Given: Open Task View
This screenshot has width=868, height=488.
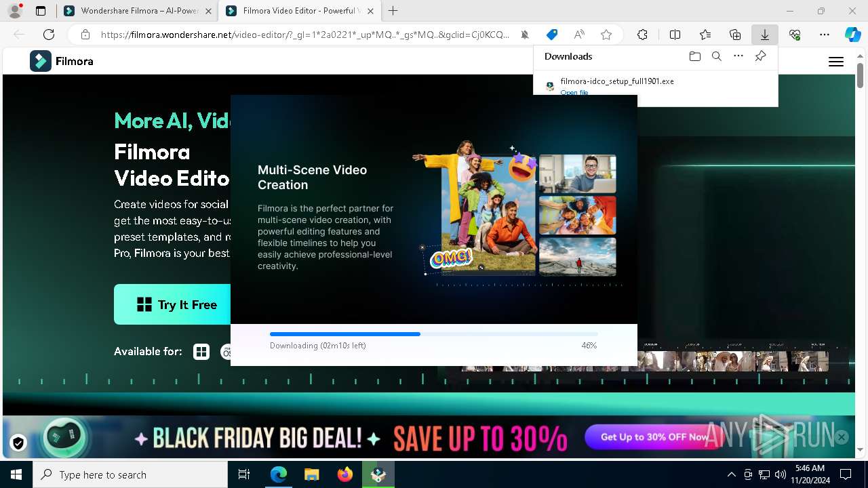Looking at the screenshot, I should 244,474.
